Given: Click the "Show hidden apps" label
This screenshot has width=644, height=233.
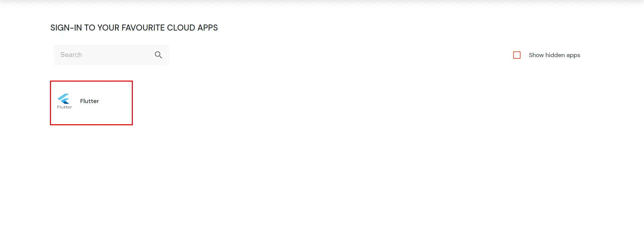Looking at the screenshot, I should point(554,55).
